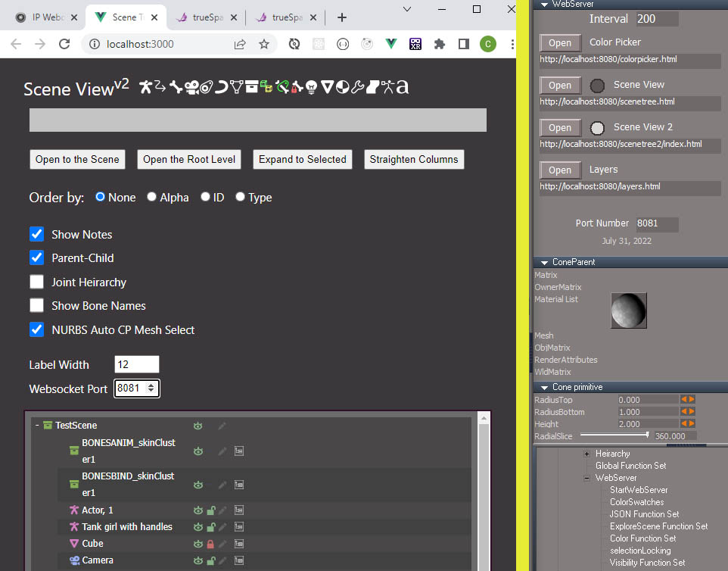Select the Alpha order-by radio button
The height and width of the screenshot is (571, 728).
pyautogui.click(x=151, y=197)
